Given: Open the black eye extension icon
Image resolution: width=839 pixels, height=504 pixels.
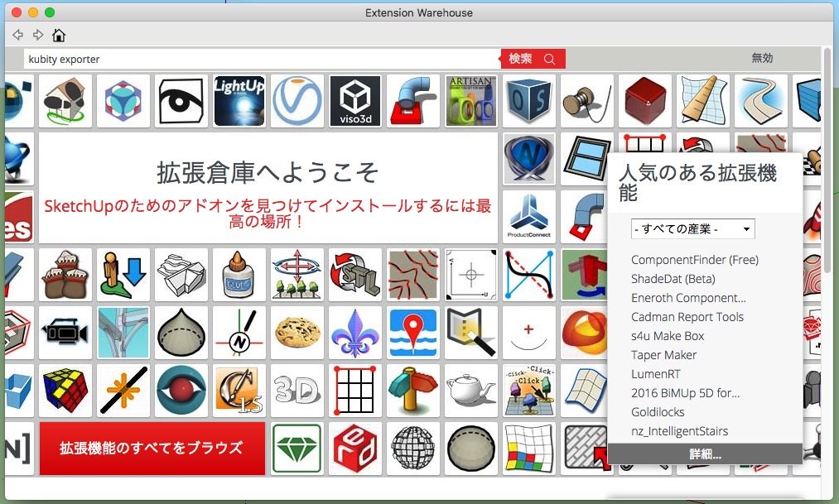Looking at the screenshot, I should 181,101.
